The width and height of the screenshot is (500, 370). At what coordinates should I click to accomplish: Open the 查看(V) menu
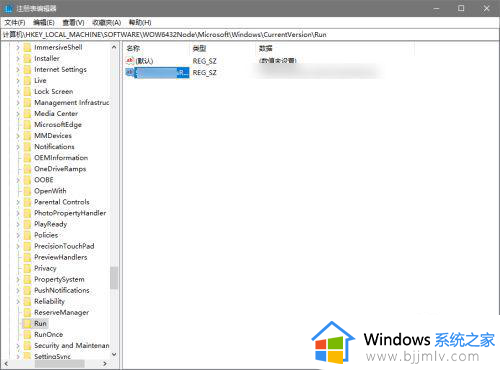point(73,23)
